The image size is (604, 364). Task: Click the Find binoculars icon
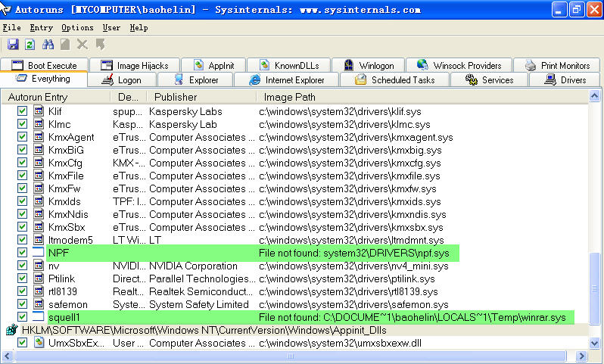[x=48, y=45]
